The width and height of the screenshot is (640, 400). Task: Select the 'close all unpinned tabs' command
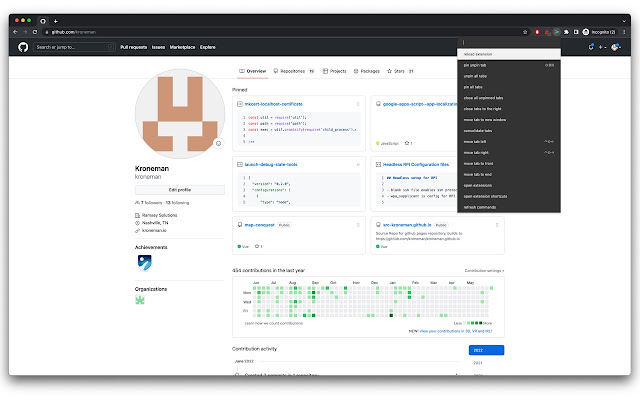(x=509, y=98)
